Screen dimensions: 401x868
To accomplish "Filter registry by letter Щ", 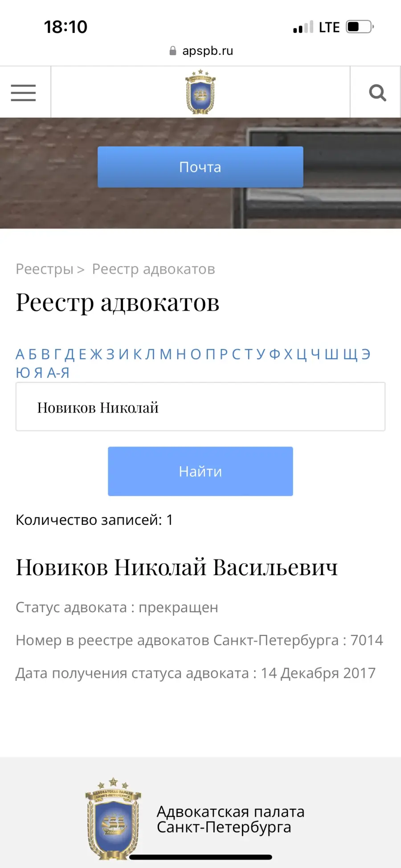I will (x=351, y=354).
